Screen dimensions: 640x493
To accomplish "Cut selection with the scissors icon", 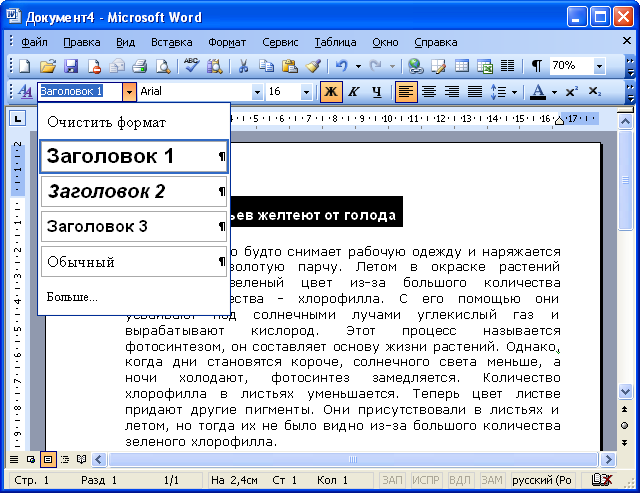I will [x=243, y=66].
